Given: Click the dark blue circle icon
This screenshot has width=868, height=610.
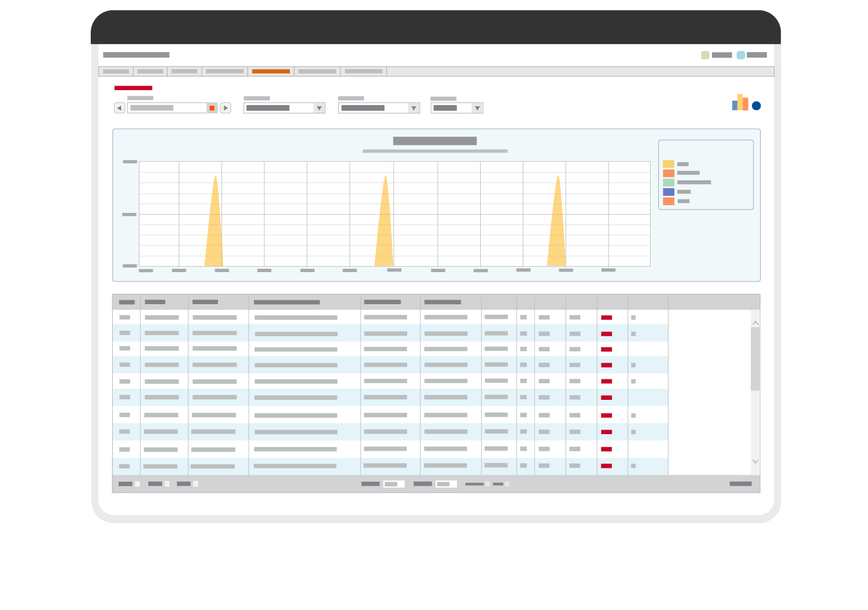Looking at the screenshot, I should (756, 106).
